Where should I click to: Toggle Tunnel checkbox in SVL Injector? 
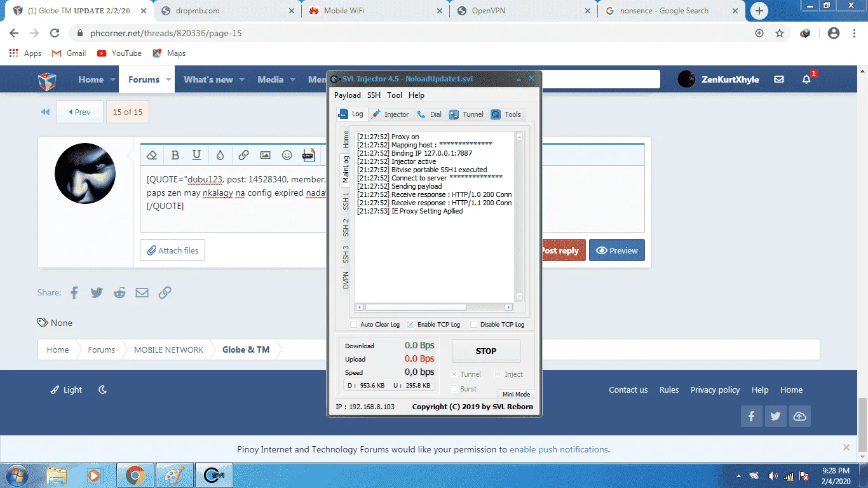coord(454,374)
